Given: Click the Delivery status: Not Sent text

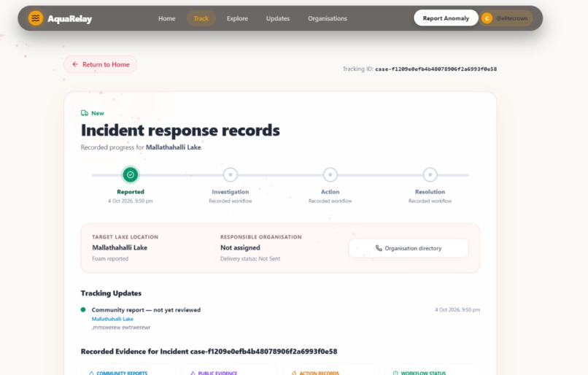Looking at the screenshot, I should pyautogui.click(x=250, y=259).
